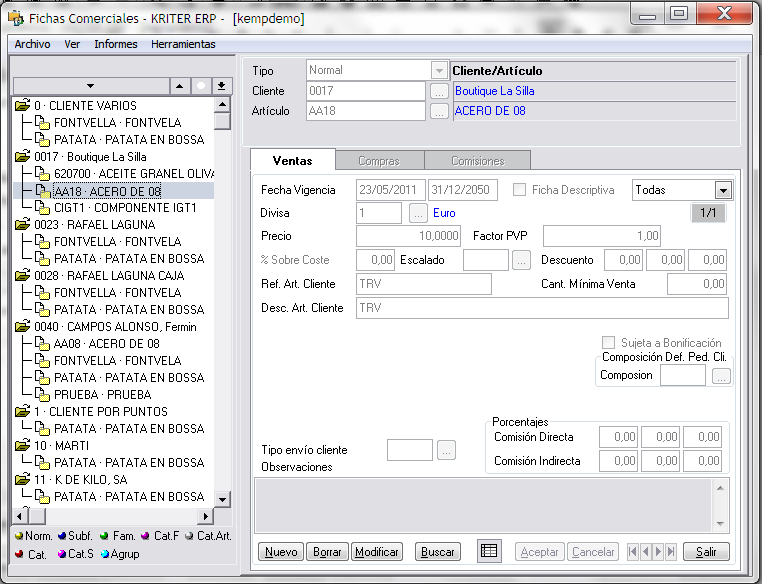Image resolution: width=762 pixels, height=584 pixels.
Task: Expand the Tipo Normal dropdown
Action: tap(438, 71)
